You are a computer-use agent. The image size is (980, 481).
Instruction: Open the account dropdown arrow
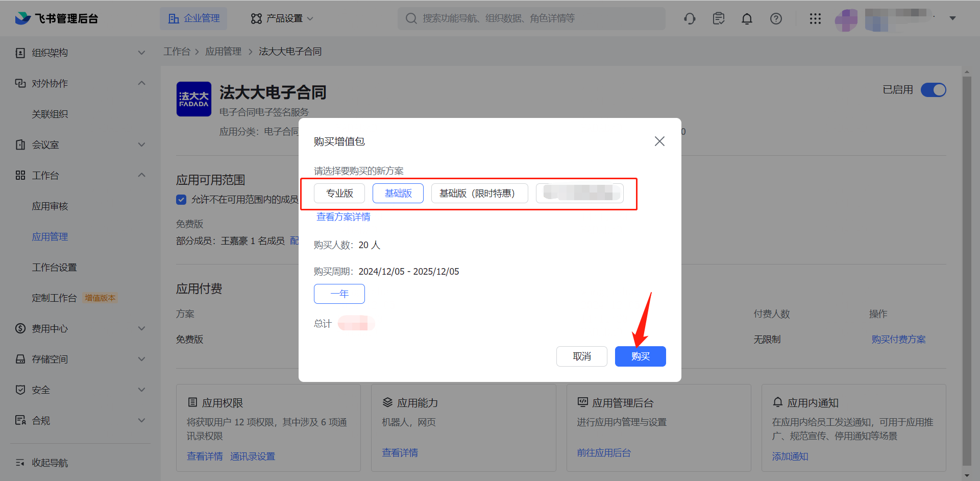click(952, 18)
